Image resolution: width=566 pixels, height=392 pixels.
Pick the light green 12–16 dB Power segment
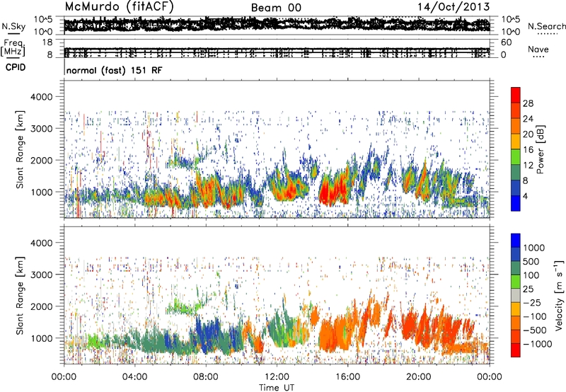(516, 157)
